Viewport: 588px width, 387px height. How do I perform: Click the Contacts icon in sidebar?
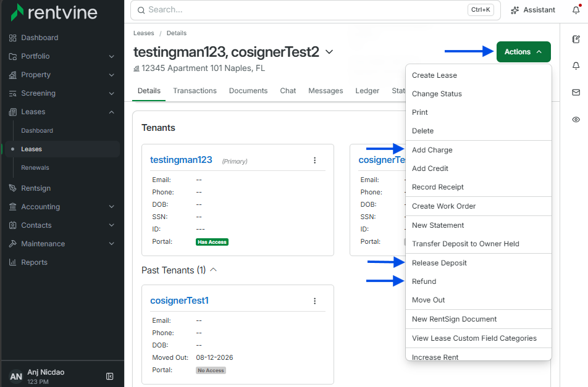click(x=13, y=225)
